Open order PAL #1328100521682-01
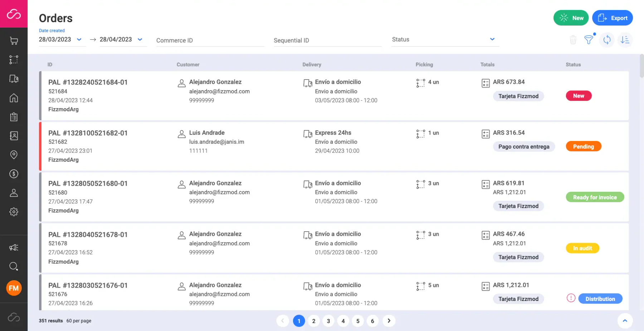The width and height of the screenshot is (644, 331). pos(88,133)
